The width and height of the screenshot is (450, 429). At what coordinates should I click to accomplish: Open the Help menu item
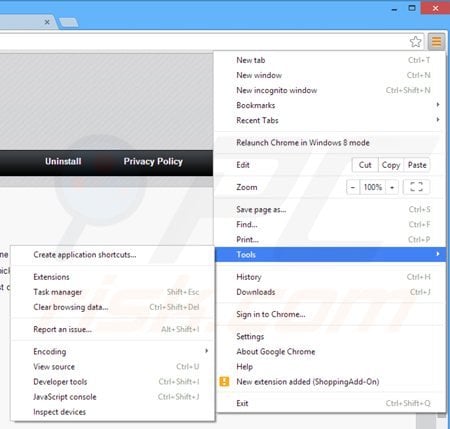click(330, 366)
